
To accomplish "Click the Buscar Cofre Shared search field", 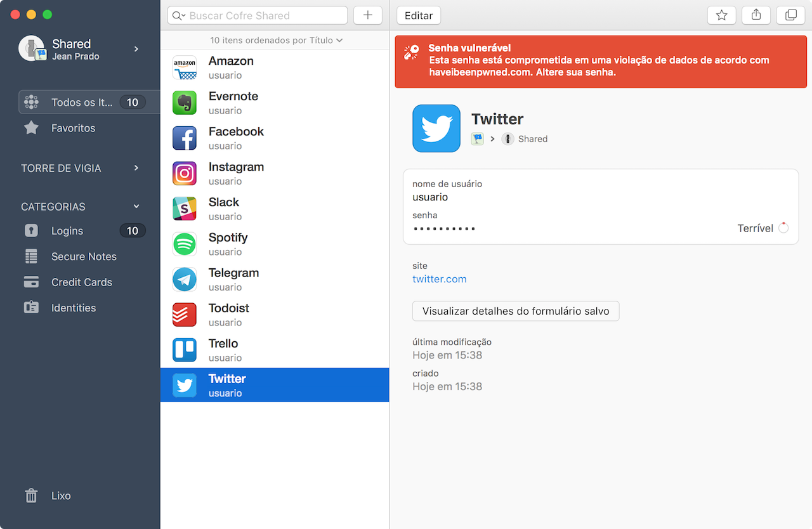I will (x=258, y=15).
